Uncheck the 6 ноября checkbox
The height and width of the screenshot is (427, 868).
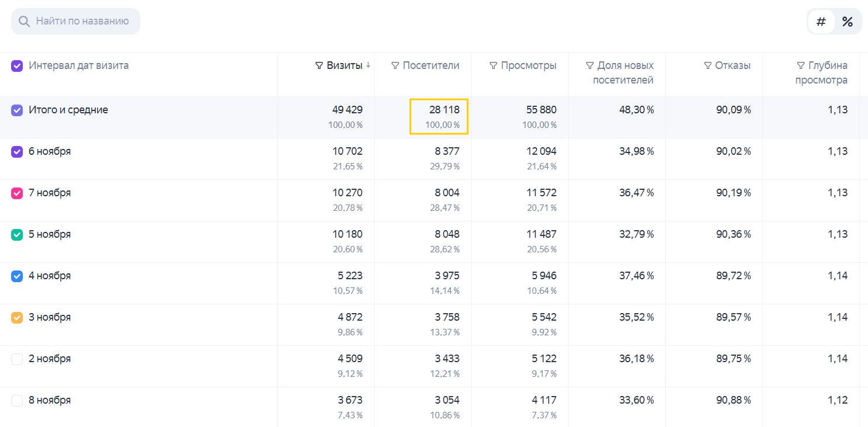[x=17, y=151]
